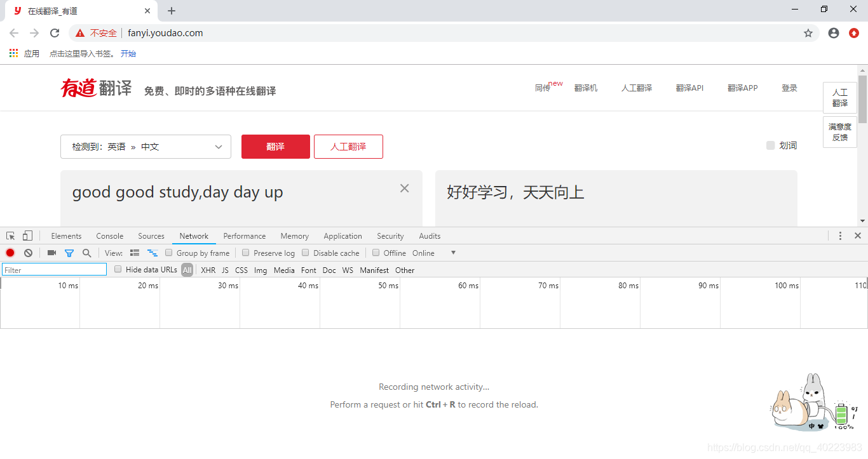Viewport: 868px width, 459px height.
Task: Toggle the device toolbar
Action: pyautogui.click(x=27, y=236)
